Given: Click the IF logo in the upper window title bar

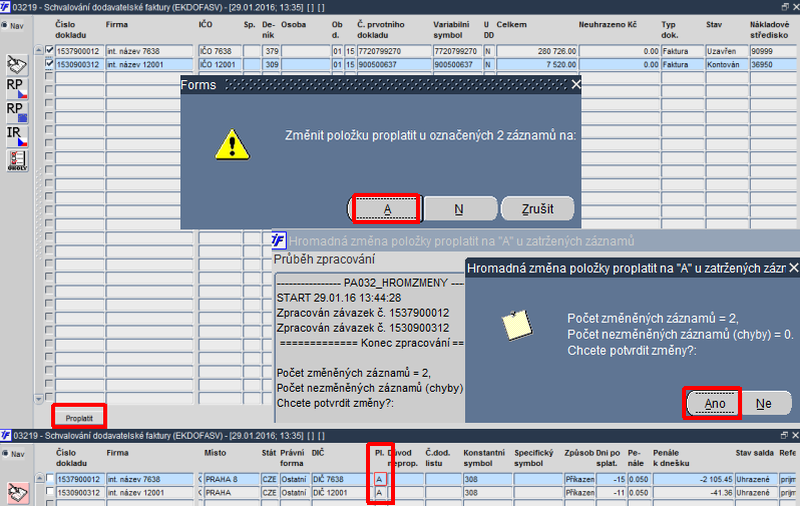Looking at the screenshot, I should (5, 7).
